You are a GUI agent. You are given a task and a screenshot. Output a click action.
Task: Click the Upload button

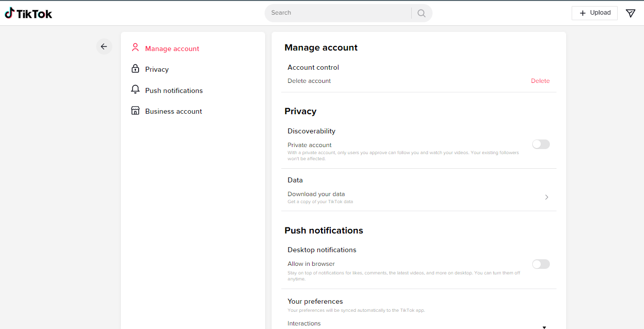pos(594,13)
